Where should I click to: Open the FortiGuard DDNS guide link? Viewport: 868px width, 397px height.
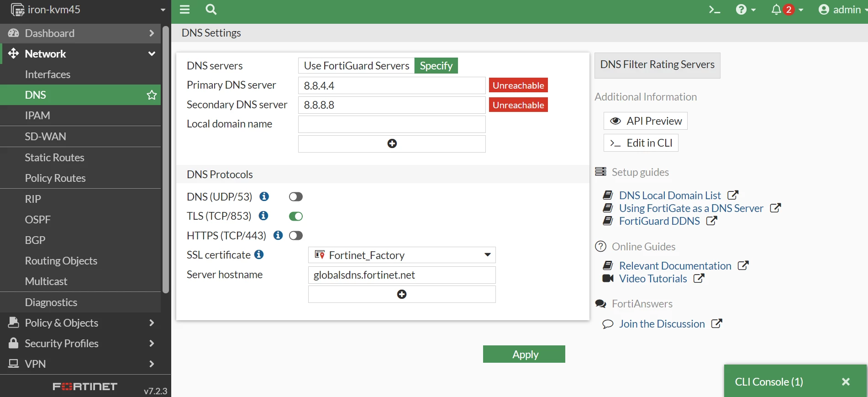[659, 221]
